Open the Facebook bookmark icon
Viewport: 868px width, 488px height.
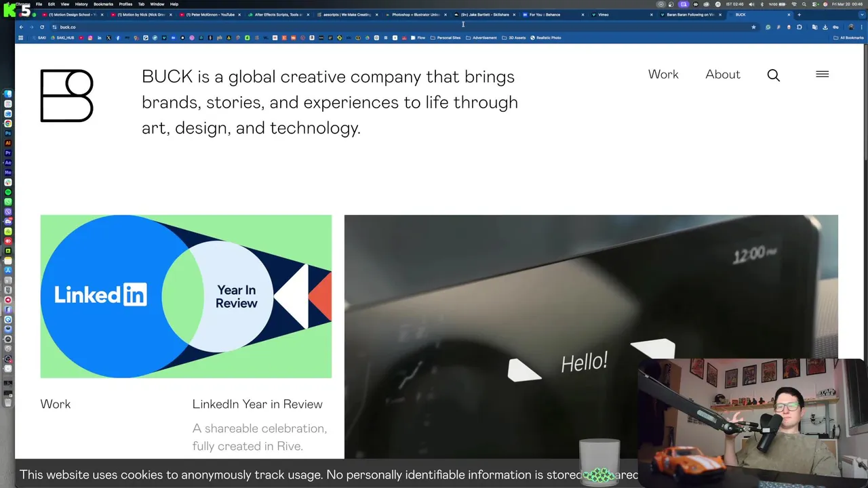coord(117,38)
